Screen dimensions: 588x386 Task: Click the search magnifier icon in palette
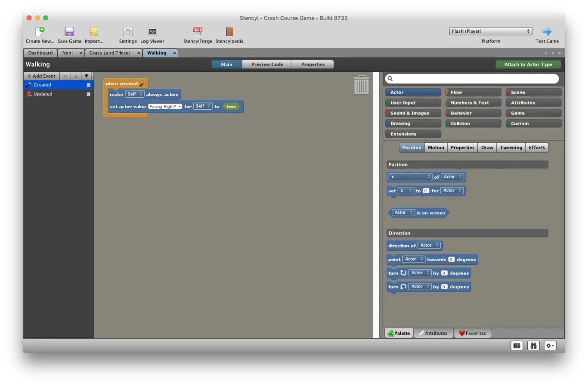[x=390, y=79]
